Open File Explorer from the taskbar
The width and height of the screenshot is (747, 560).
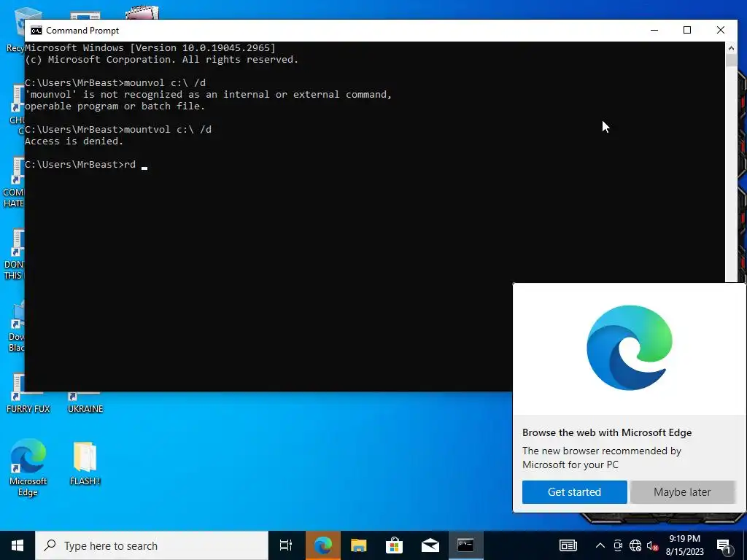pos(358,545)
